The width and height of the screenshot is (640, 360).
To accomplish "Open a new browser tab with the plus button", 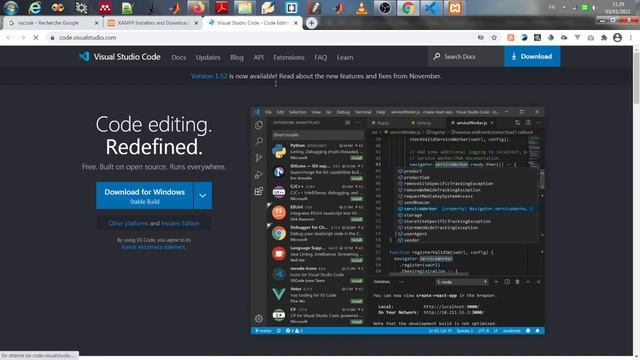I will point(311,23).
